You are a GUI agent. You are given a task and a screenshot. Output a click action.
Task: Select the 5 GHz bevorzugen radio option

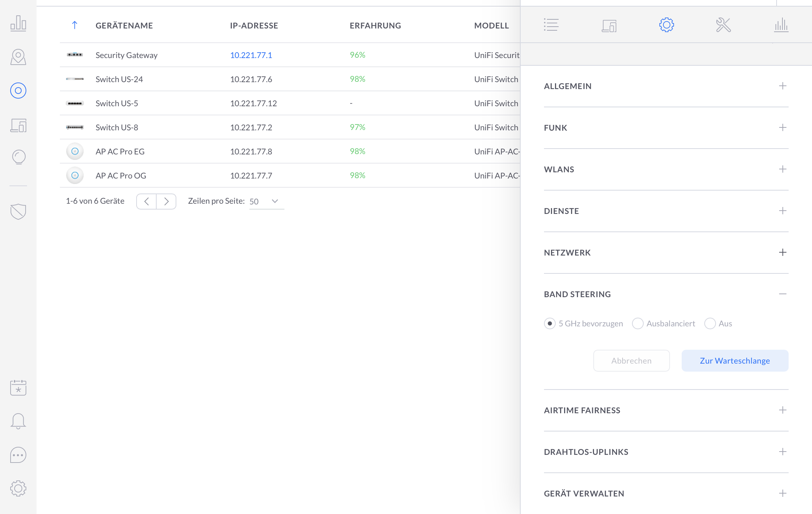coord(549,323)
